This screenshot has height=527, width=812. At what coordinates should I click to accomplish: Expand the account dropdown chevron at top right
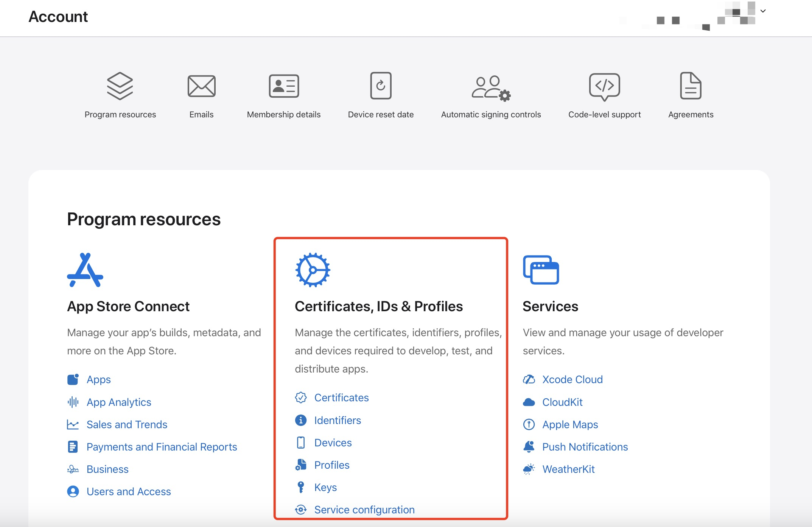coord(763,11)
